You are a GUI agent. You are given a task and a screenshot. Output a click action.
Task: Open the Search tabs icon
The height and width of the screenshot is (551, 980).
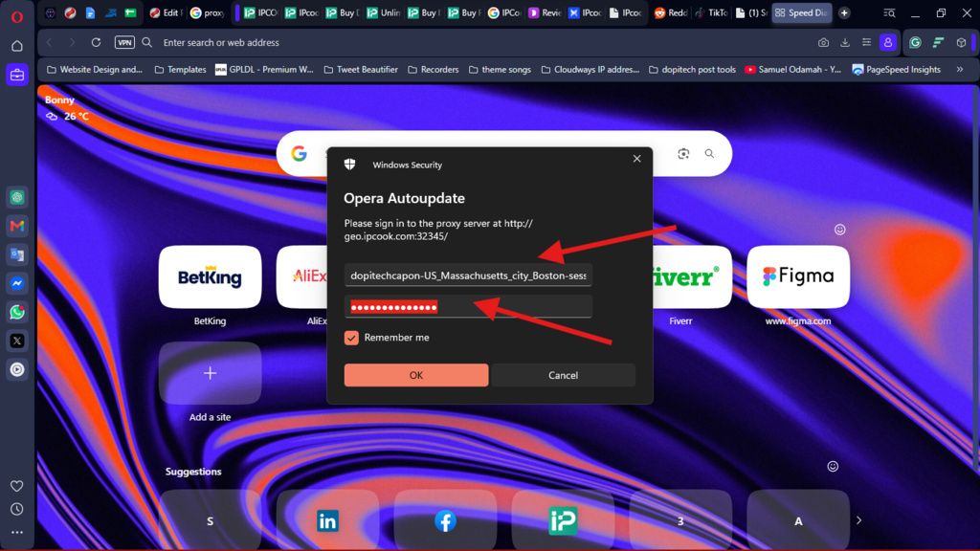(x=889, y=12)
